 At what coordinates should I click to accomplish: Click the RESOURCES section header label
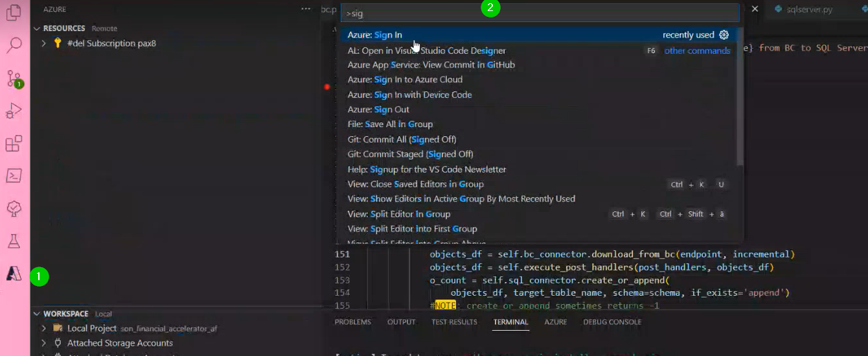pyautogui.click(x=64, y=29)
